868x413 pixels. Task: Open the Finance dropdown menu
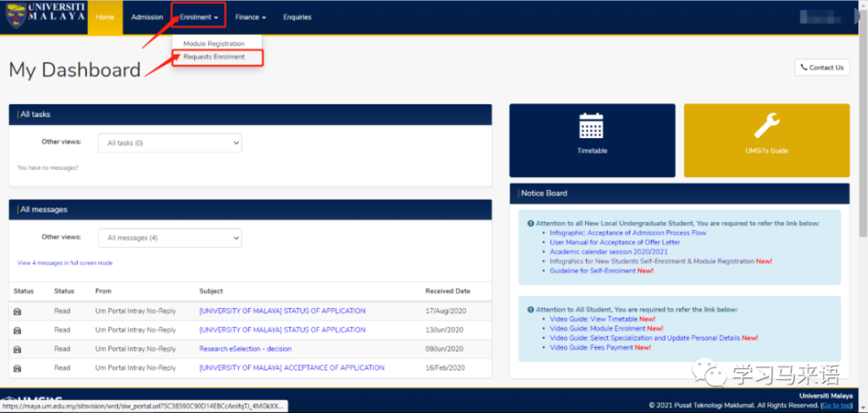250,17
